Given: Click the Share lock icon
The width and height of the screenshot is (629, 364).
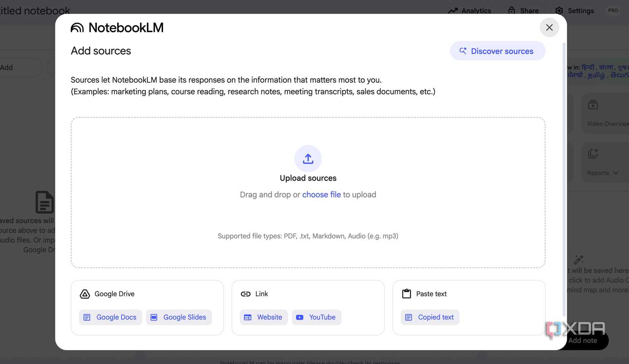Looking at the screenshot, I should coord(512,11).
